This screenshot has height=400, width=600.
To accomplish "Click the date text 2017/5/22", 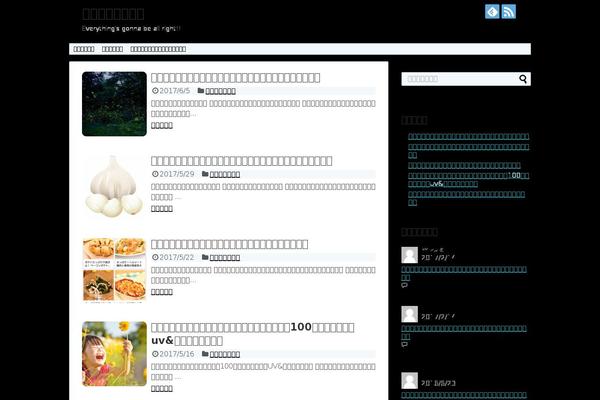I will click(x=177, y=257).
